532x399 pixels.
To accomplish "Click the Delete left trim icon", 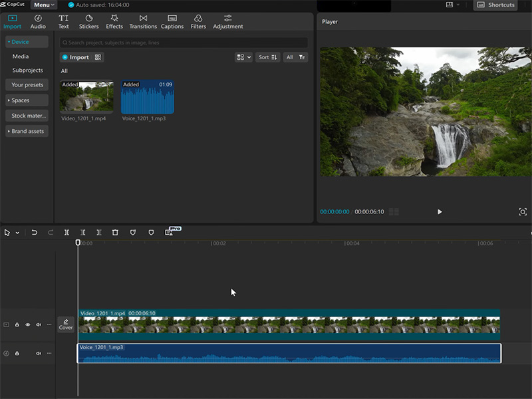I will (x=82, y=232).
